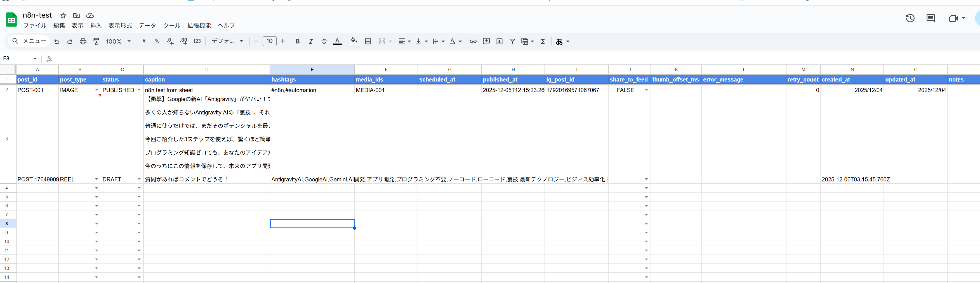
Task: Toggle strikethrough formatting
Action: (x=324, y=41)
